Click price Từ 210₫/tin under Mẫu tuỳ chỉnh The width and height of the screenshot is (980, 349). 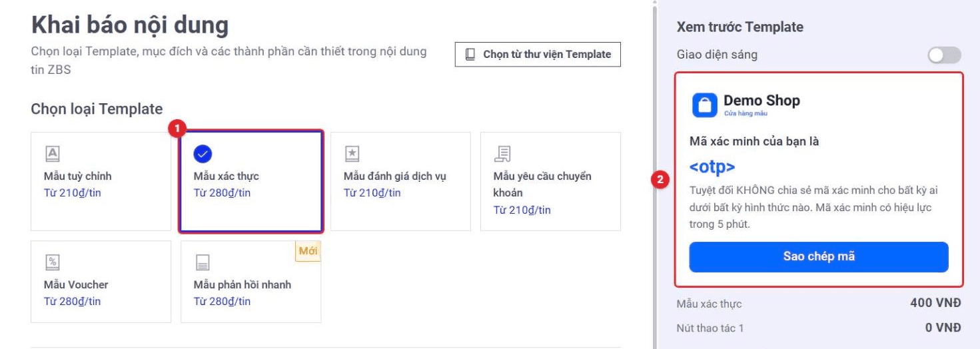(73, 193)
